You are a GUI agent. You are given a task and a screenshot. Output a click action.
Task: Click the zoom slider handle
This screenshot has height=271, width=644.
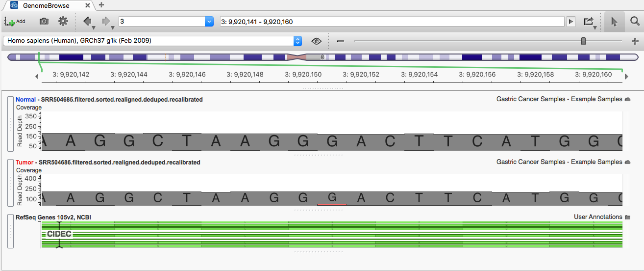583,41
